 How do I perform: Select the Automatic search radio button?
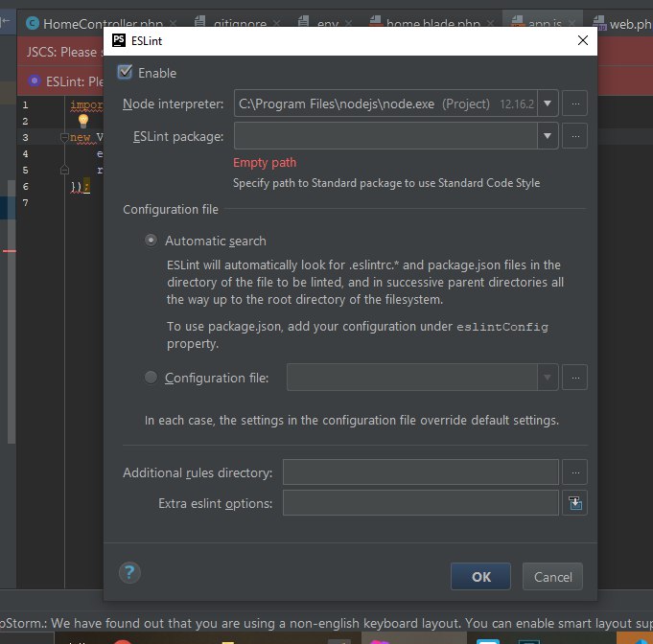click(x=151, y=241)
